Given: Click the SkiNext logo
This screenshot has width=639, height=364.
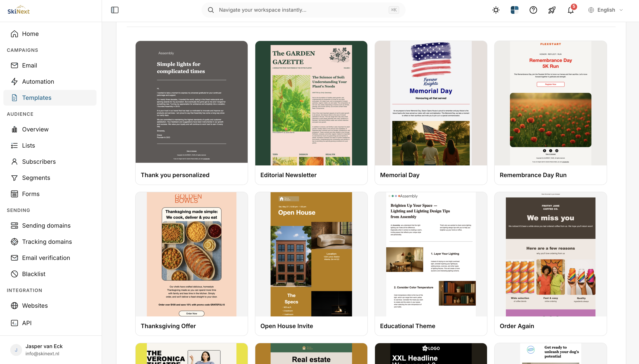Looking at the screenshot, I should pos(18,10).
